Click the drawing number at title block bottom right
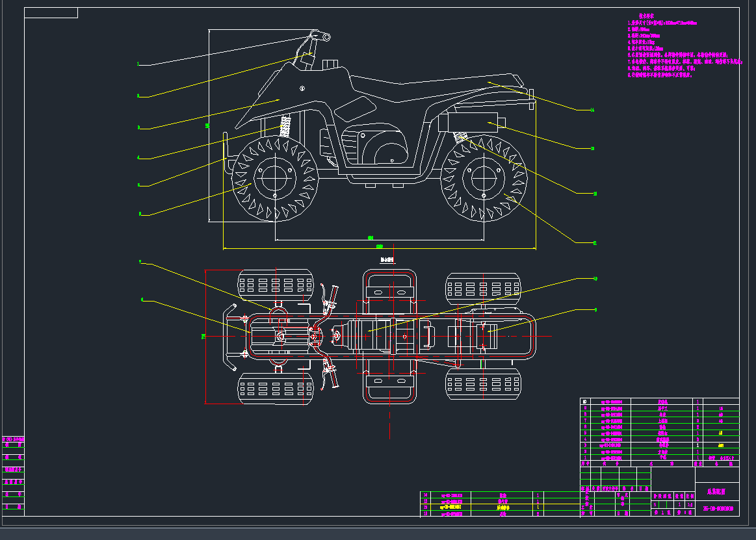This screenshot has height=540, width=756. (718, 509)
